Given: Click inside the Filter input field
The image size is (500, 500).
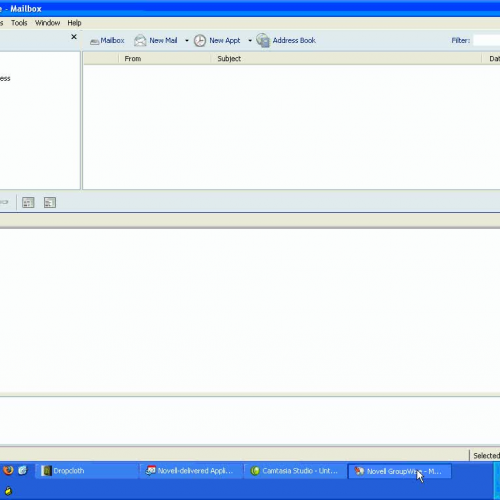Looking at the screenshot, I should 487,41.
